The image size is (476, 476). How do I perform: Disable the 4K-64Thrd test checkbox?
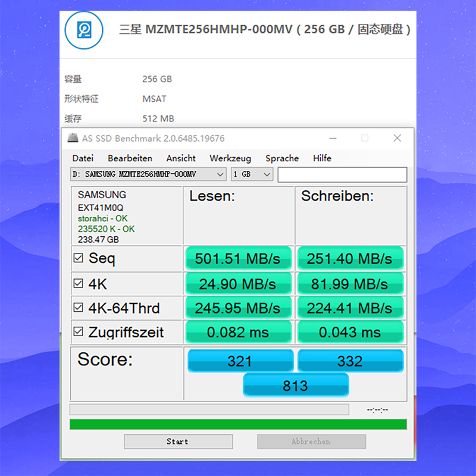(79, 308)
